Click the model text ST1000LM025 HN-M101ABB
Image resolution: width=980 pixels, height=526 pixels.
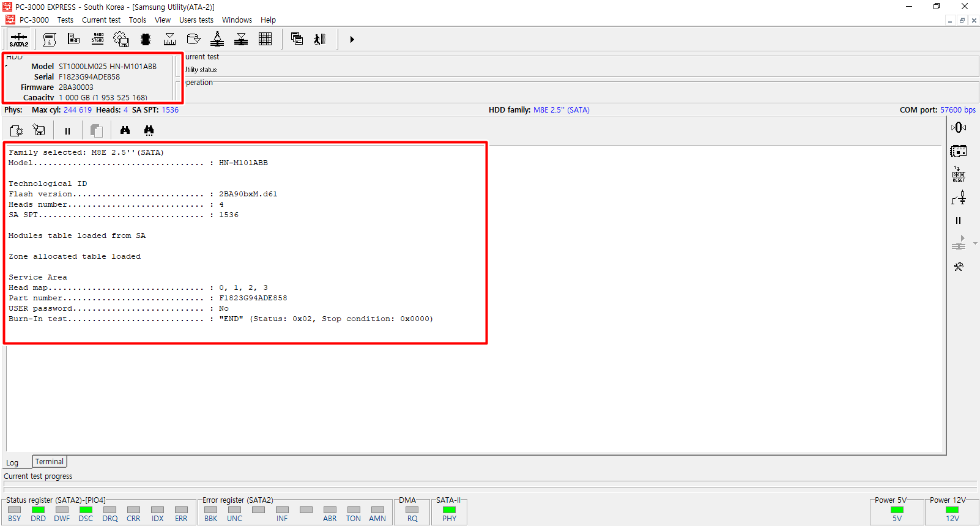click(x=108, y=67)
